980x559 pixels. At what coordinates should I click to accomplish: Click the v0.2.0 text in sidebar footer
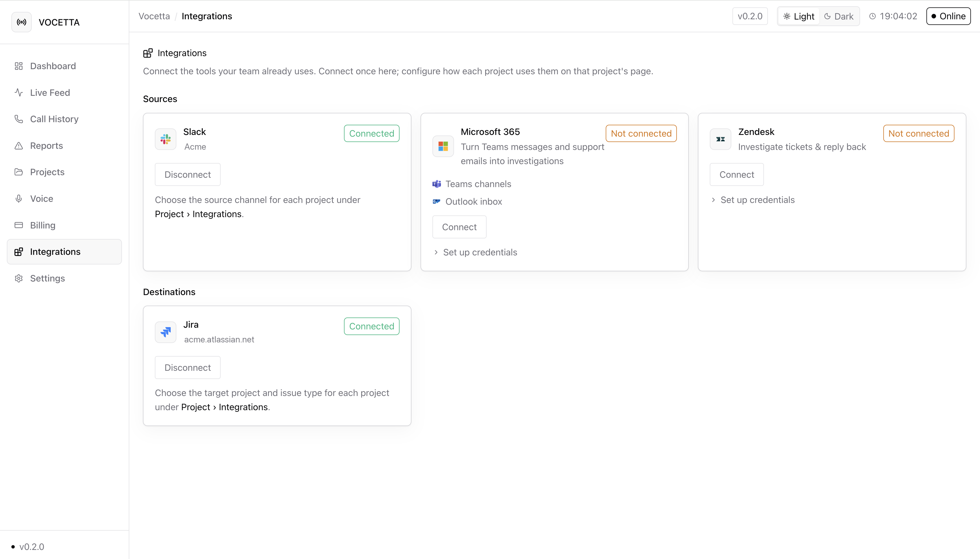point(31,547)
